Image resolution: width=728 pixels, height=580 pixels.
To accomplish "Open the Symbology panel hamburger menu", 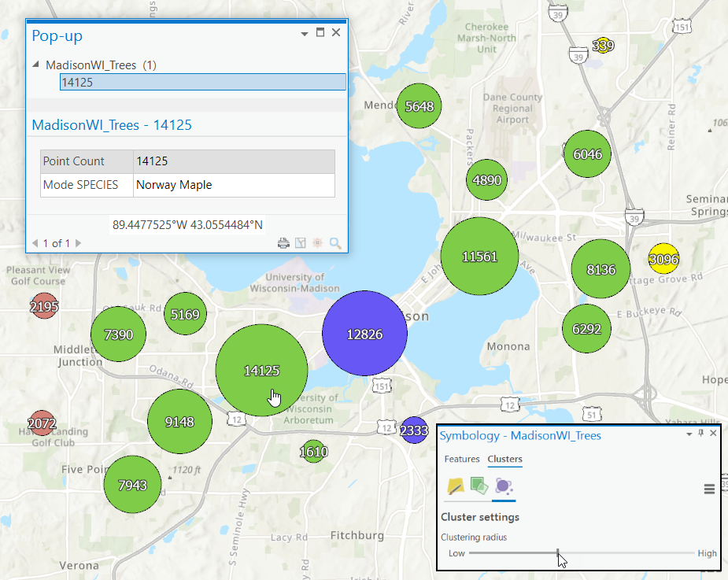I will 709,488.
